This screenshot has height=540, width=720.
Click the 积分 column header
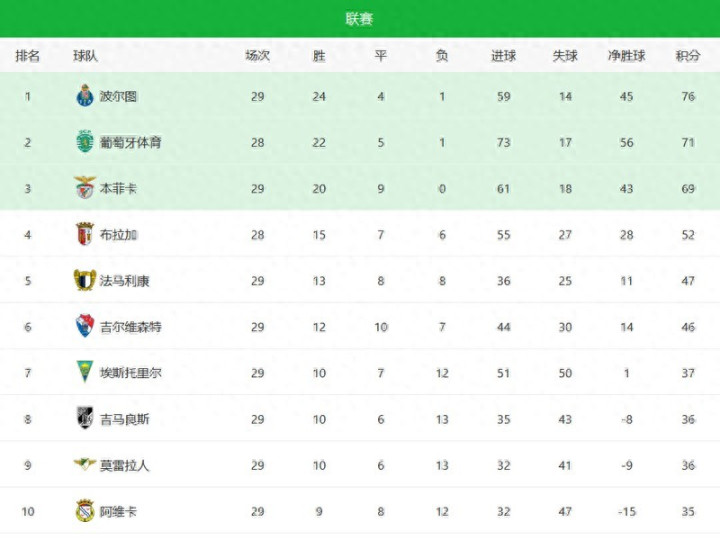pos(688,56)
